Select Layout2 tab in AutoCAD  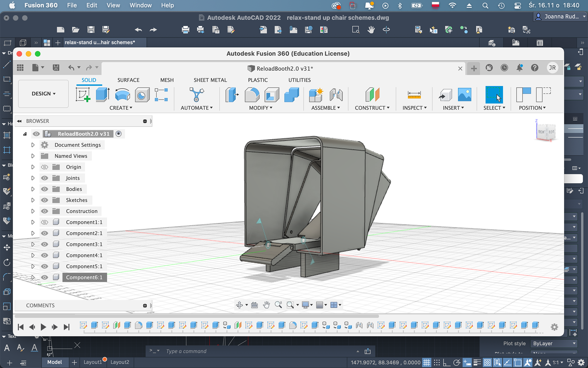click(x=120, y=362)
